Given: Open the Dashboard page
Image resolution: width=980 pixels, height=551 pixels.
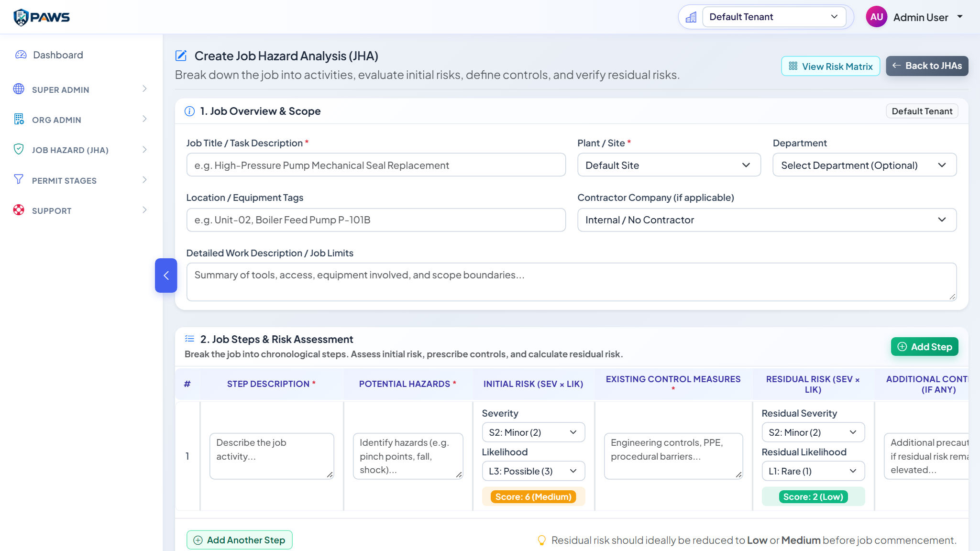Looking at the screenshot, I should (58, 55).
